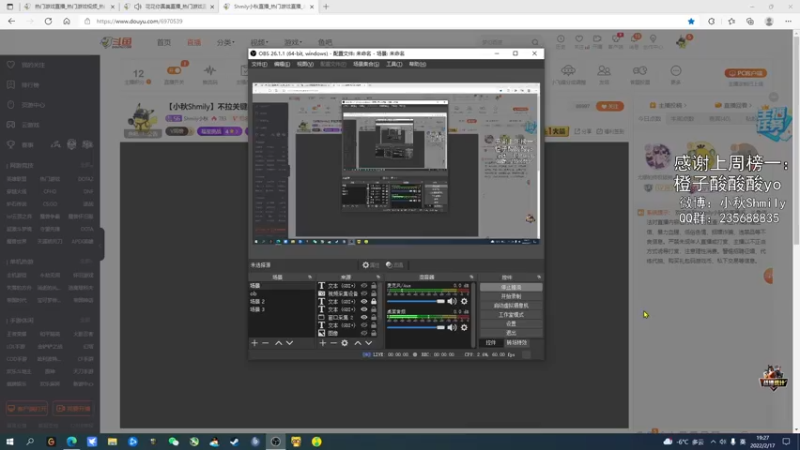The height and width of the screenshot is (450, 800).
Task: Open OBS 工具(T) menu
Action: (x=394, y=64)
